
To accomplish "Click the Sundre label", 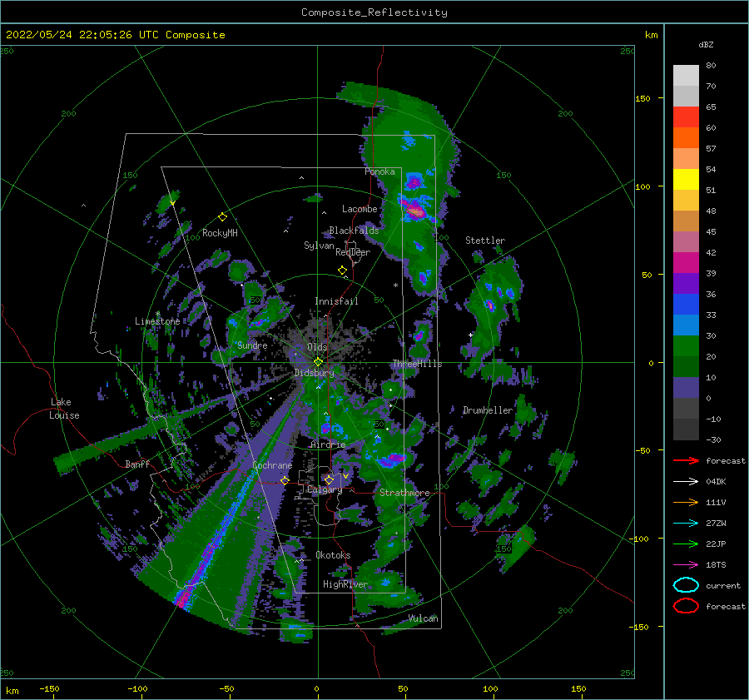I will click(252, 345).
